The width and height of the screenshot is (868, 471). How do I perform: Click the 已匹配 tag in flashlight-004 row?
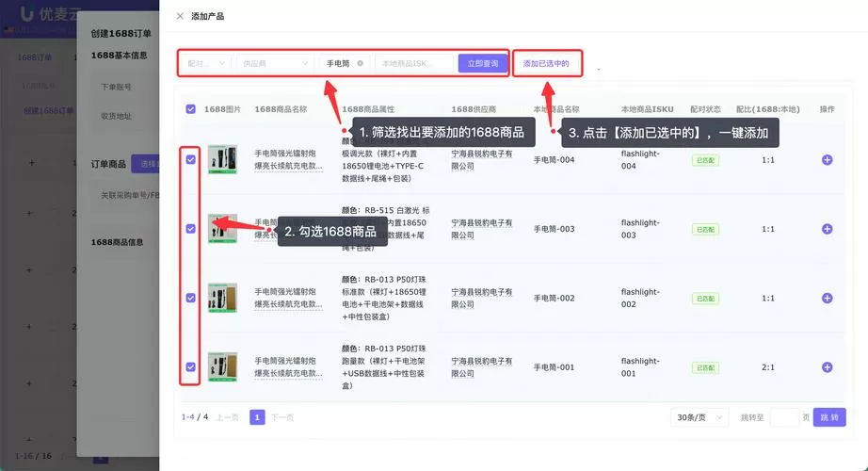pyautogui.click(x=705, y=160)
